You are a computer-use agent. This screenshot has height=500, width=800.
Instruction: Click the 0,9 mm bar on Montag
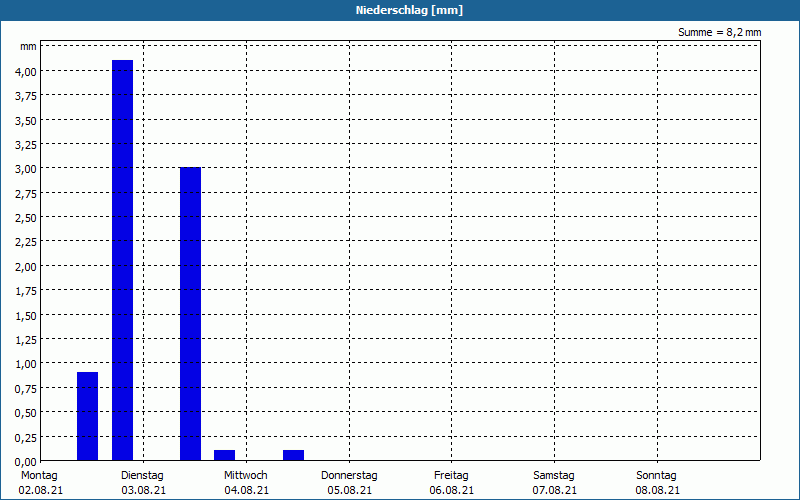87,416
